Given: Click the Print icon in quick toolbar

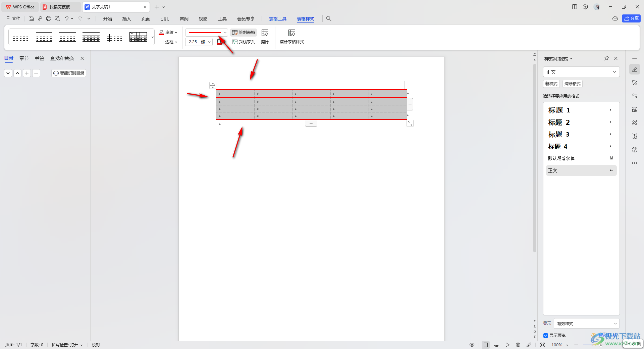Looking at the screenshot, I should [x=49, y=18].
